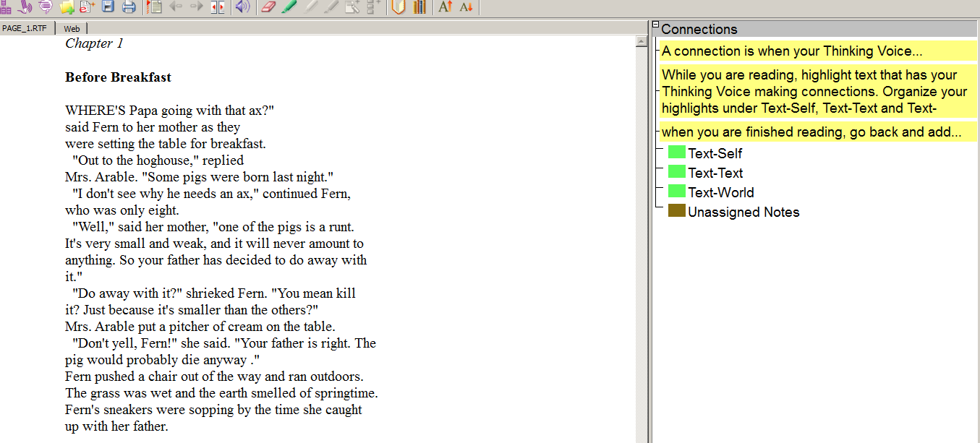Click the green swatch beside Text-World

677,191
